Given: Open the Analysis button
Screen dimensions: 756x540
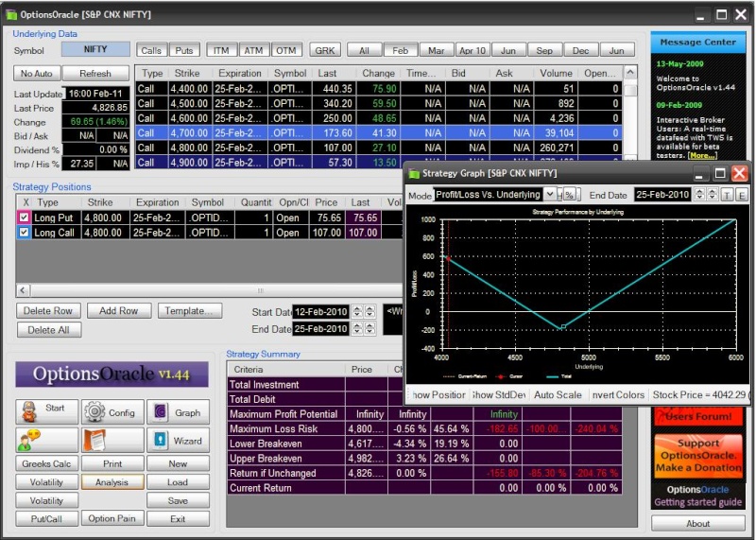Looking at the screenshot, I should 112,482.
